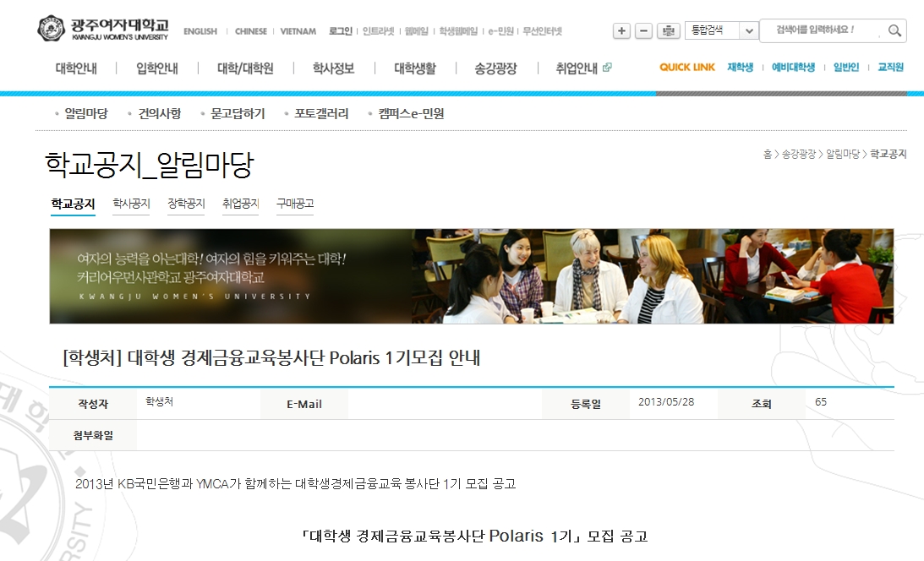The image size is (924, 561).
Task: Select the 포토갤러리 submenu item
Action: click(321, 113)
